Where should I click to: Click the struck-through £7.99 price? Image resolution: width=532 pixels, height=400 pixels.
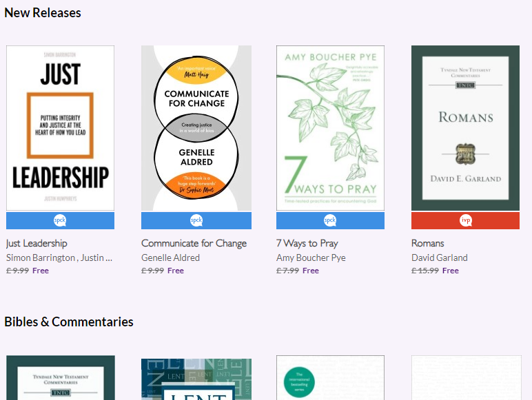(288, 271)
